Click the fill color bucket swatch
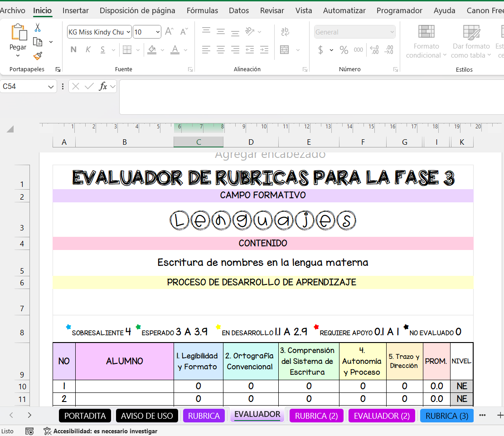 click(152, 50)
